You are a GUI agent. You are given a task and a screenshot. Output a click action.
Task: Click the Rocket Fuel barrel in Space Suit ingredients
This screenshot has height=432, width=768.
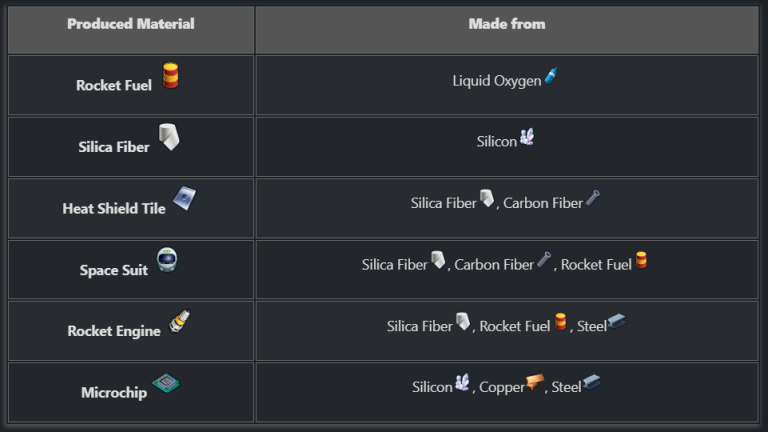tap(641, 260)
